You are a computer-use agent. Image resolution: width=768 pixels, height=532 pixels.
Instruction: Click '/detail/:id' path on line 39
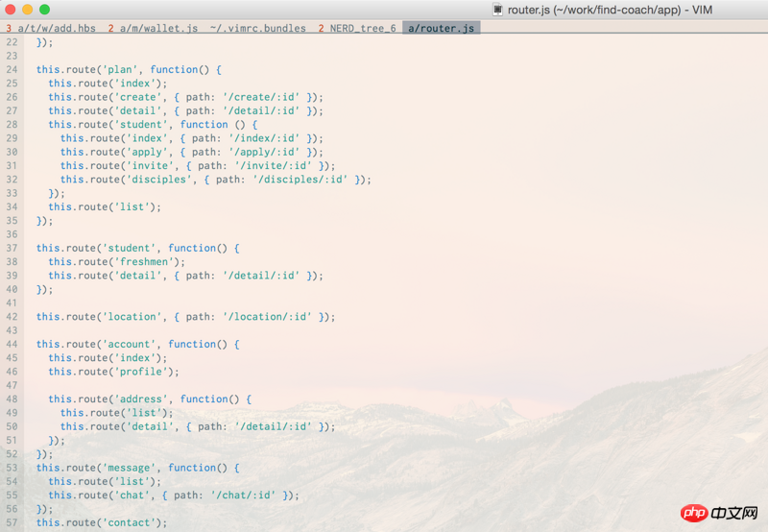(x=261, y=276)
